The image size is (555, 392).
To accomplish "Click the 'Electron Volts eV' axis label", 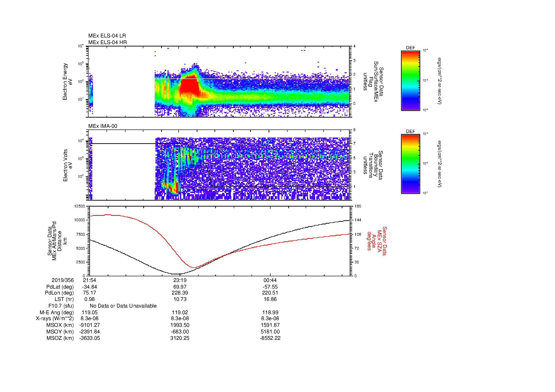I will (x=67, y=166).
